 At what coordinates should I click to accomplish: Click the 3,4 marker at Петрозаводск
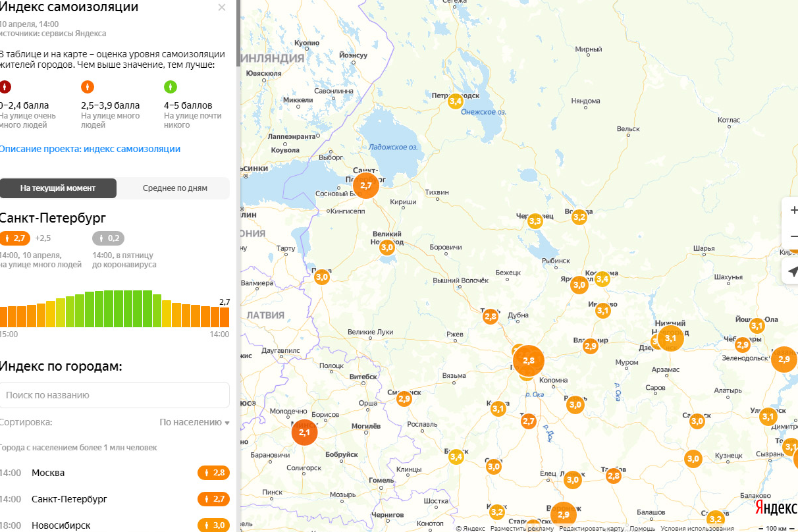pyautogui.click(x=456, y=101)
